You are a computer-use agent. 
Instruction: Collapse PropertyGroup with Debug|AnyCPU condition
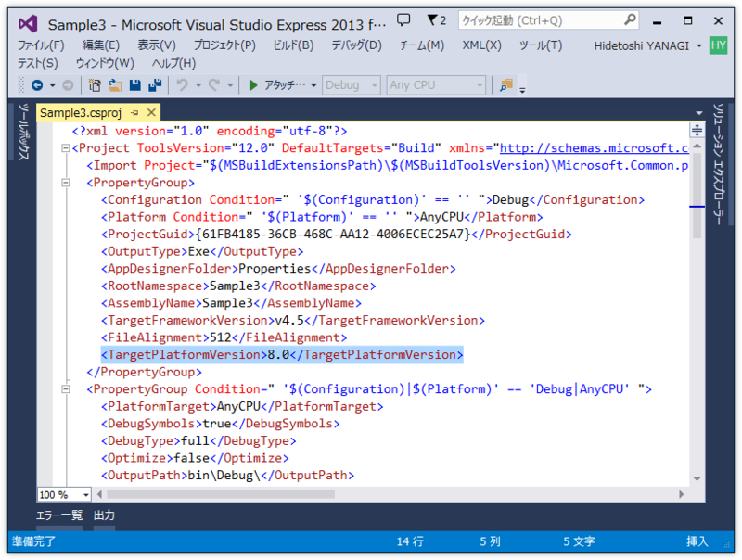click(66, 389)
